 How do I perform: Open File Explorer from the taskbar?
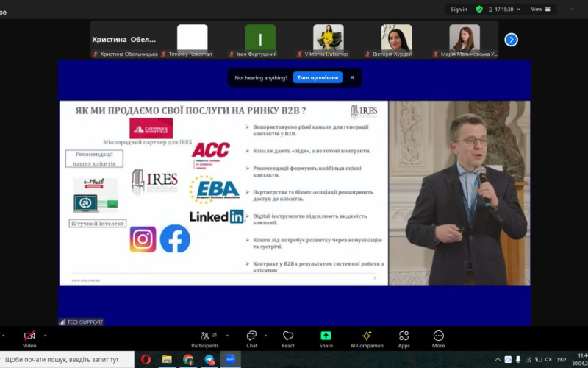coord(167,359)
